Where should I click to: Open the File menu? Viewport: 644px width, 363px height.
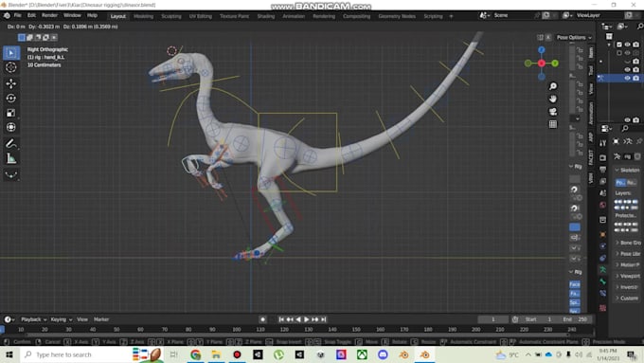point(17,15)
